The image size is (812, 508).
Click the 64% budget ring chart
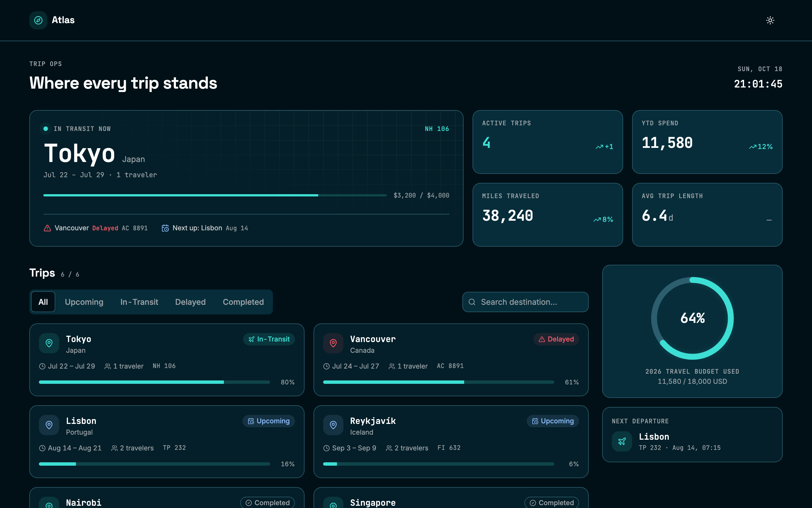click(692, 318)
